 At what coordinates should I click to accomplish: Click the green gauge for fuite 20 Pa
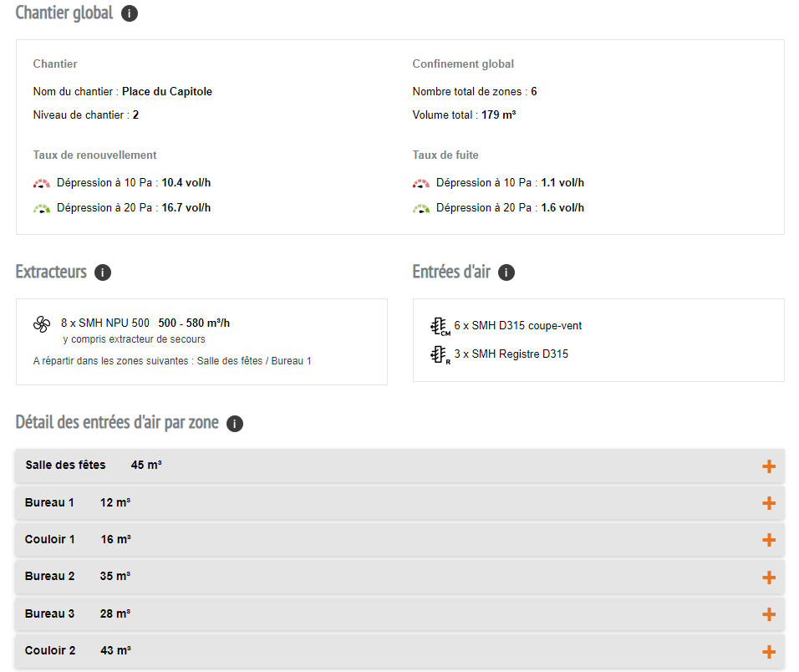click(x=421, y=208)
